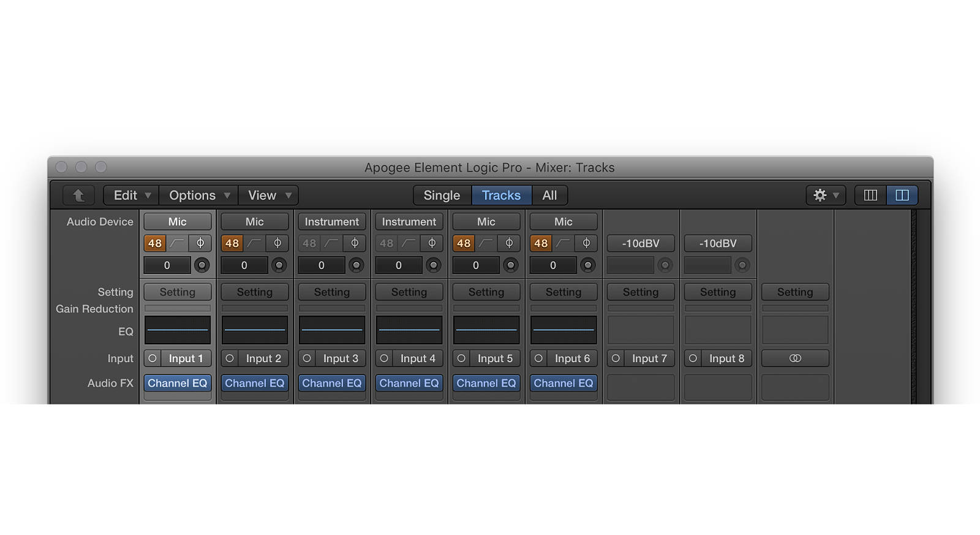
Task: Click the gain knob on Input 1 strip
Action: tap(202, 265)
